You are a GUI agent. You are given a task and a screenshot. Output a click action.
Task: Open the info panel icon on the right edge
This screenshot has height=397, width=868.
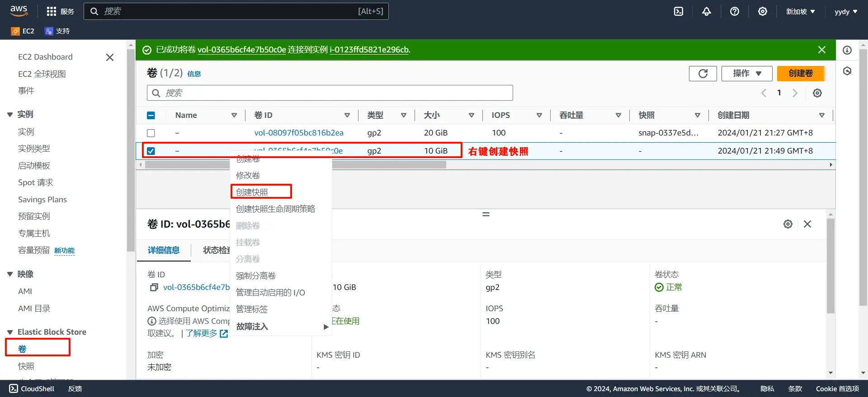847,50
